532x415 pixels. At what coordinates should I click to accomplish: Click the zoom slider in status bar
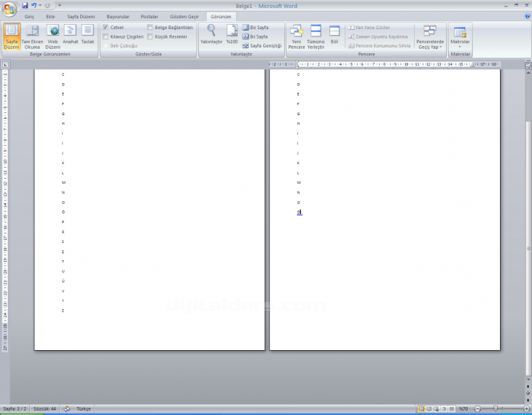(x=496, y=409)
